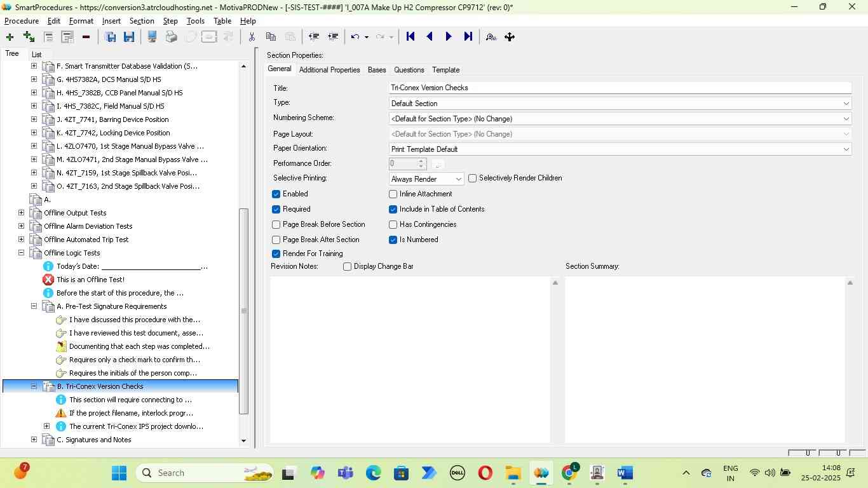Uncheck the Enabled checkbox

(276, 194)
